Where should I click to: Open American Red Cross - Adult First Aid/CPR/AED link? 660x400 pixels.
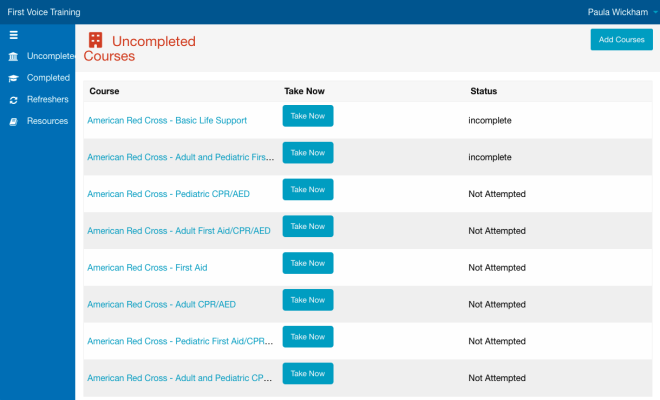coord(178,231)
